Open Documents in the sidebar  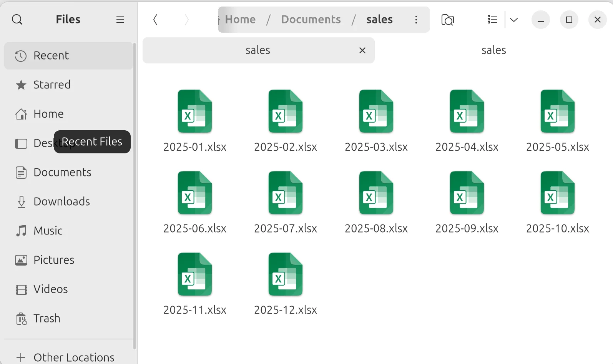(x=68, y=173)
